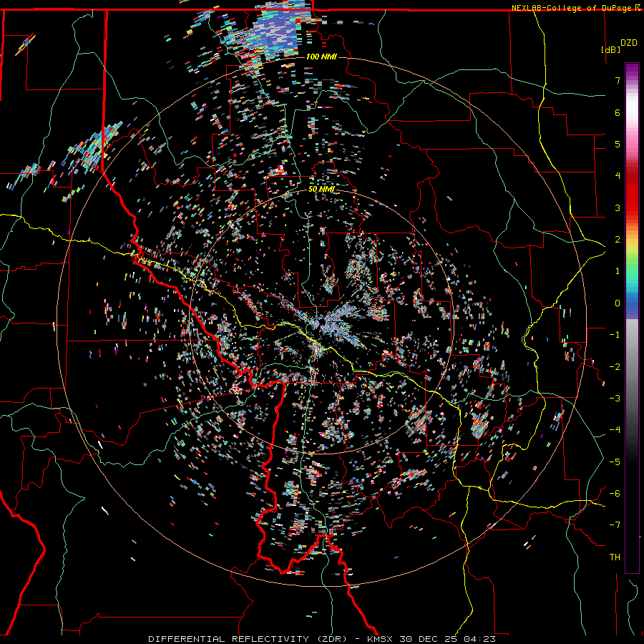The image size is (644, 644).
Task: Click the 0 value on color scale
Action: point(618,303)
